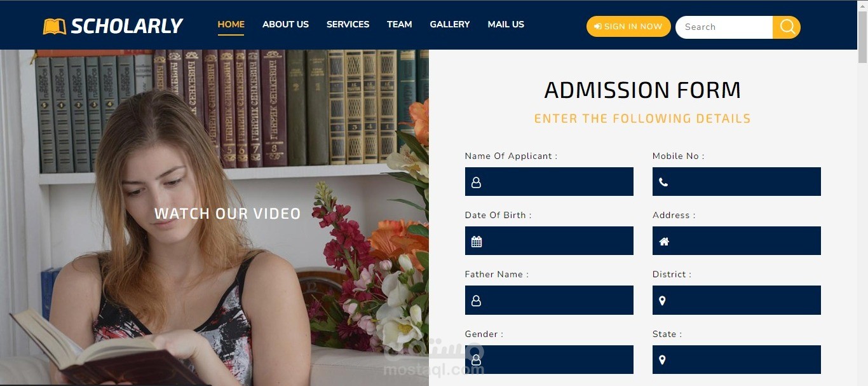The width and height of the screenshot is (868, 386).
Task: Click into the District input
Action: pos(736,300)
